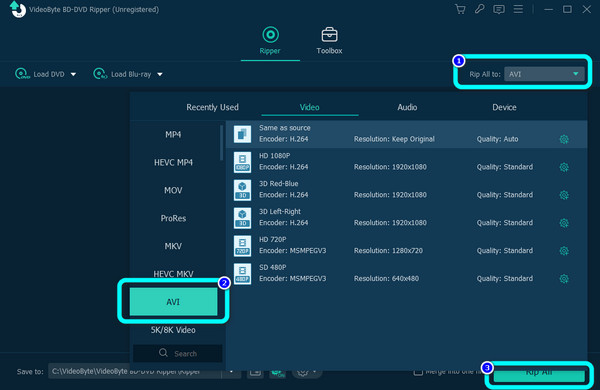Viewport: 600px width, 390px height.
Task: Open the Rip All to format dropdown
Action: tap(544, 74)
